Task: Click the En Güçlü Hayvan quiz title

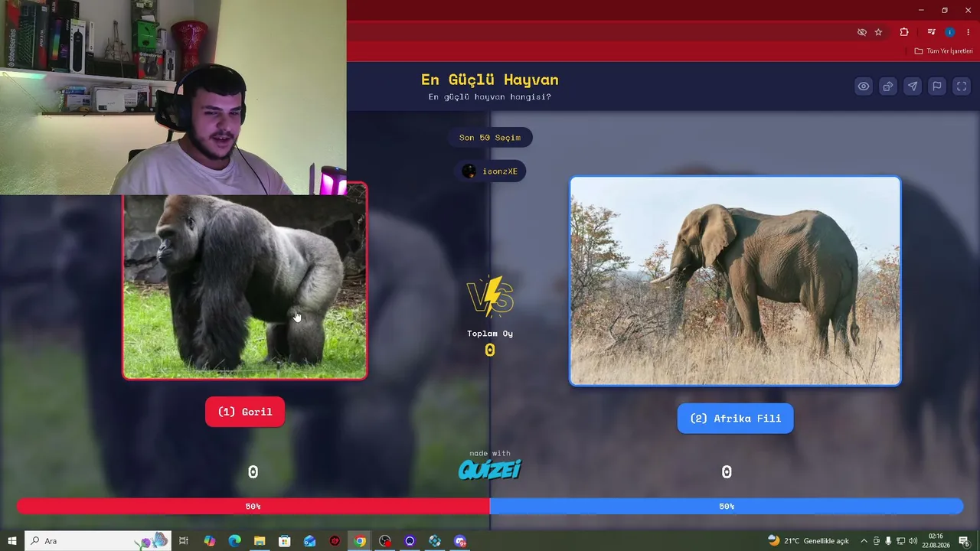Action: [x=490, y=80]
